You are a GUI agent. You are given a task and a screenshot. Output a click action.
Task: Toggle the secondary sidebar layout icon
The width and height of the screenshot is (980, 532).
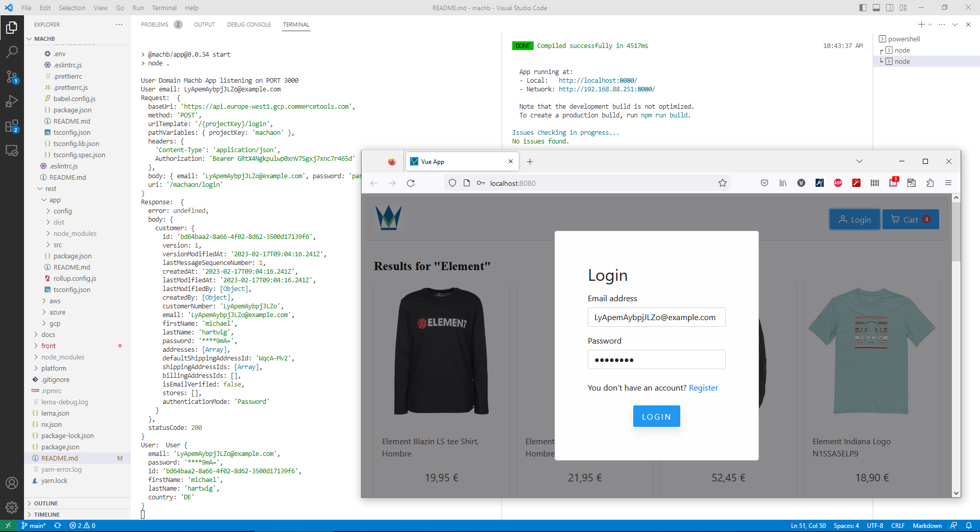(x=890, y=8)
